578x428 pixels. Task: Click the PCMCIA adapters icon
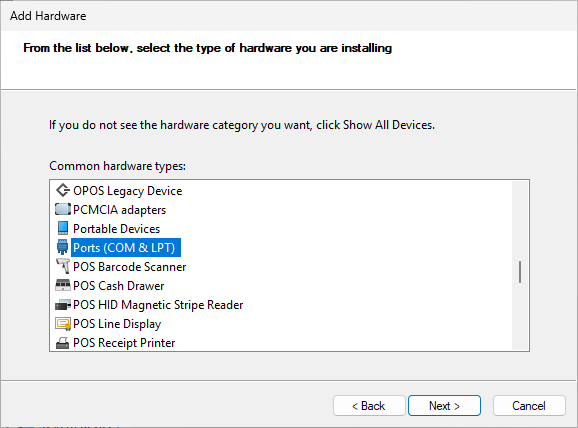click(x=63, y=209)
